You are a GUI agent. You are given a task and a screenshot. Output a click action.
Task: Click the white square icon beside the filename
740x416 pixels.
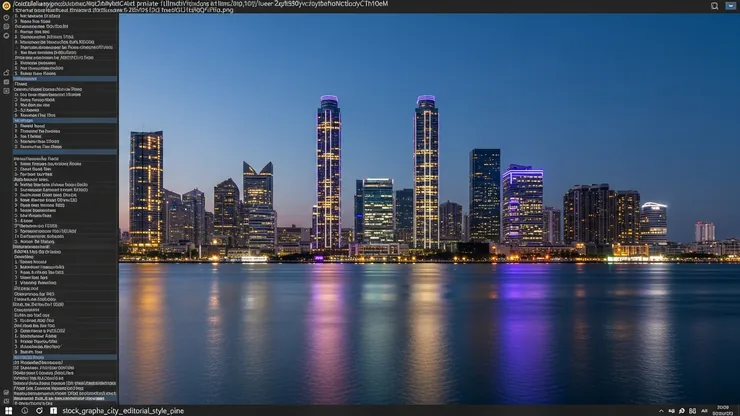click(x=53, y=411)
